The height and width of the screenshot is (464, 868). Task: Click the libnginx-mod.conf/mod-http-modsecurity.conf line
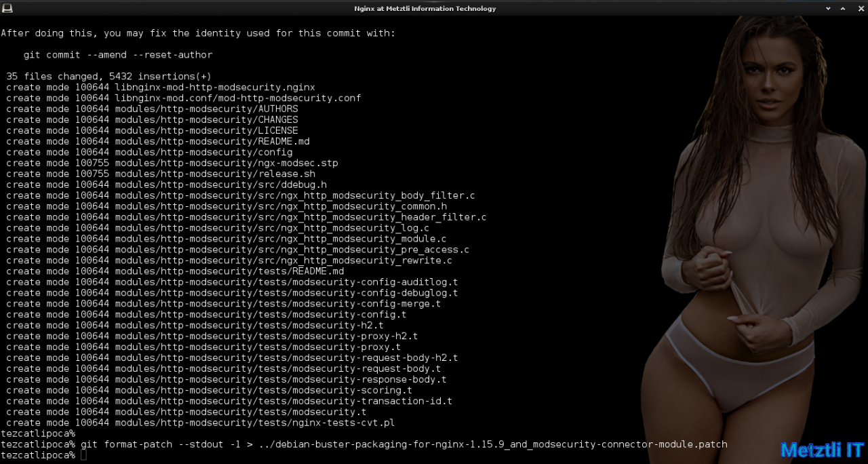coord(184,98)
